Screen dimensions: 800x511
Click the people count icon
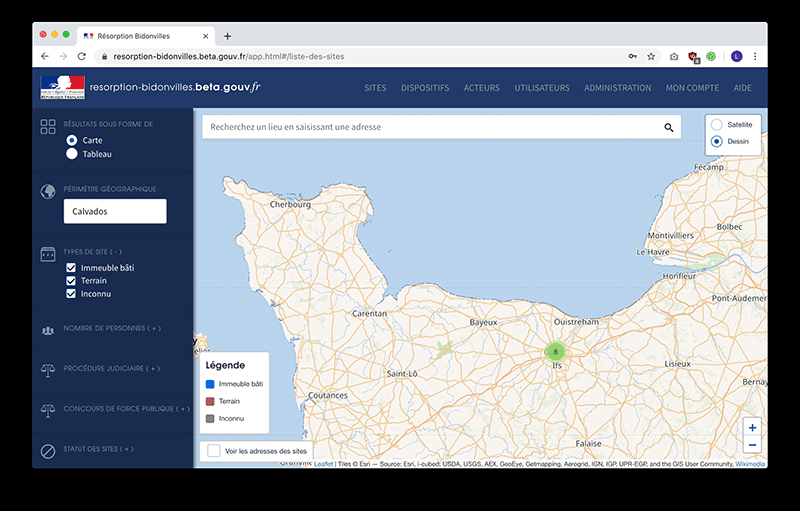tap(48, 330)
